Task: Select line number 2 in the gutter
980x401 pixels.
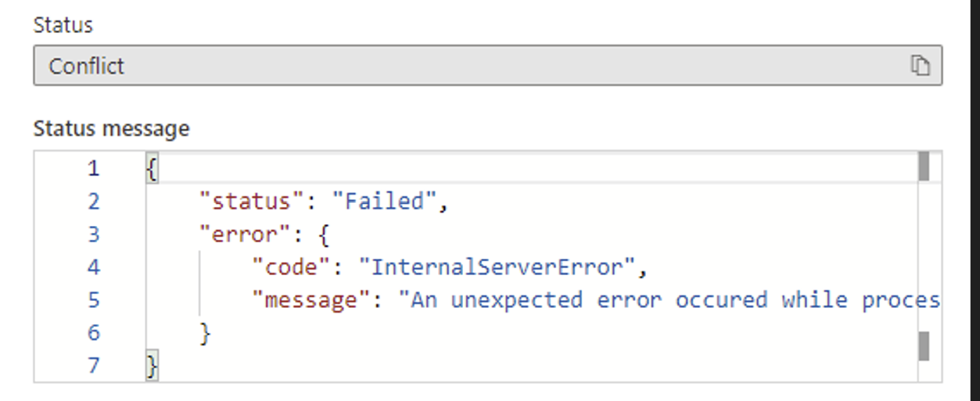Action: pyautogui.click(x=94, y=202)
